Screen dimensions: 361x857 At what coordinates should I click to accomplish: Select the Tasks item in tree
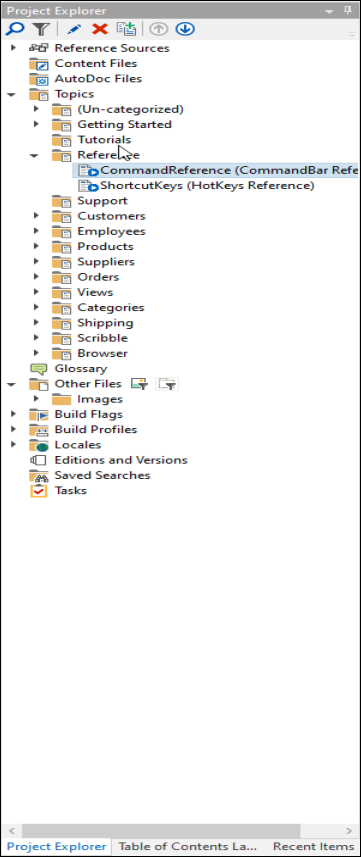pos(71,491)
